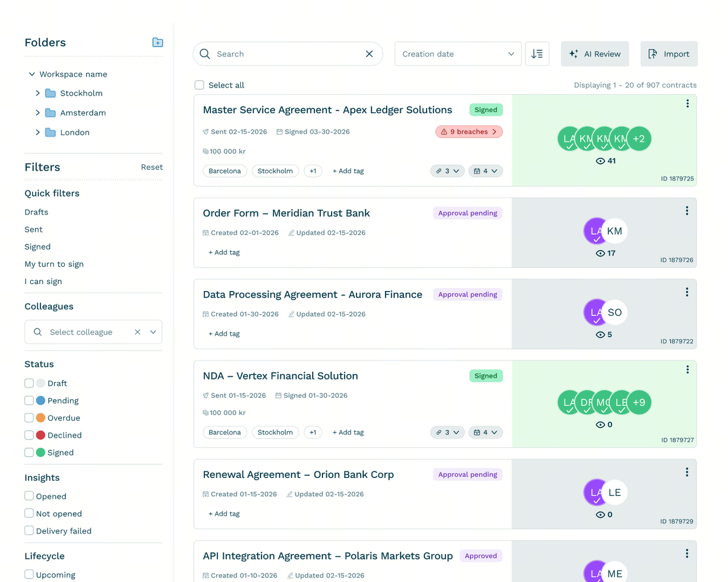
Task: Open the 9 breaches warning badge
Action: (x=469, y=132)
